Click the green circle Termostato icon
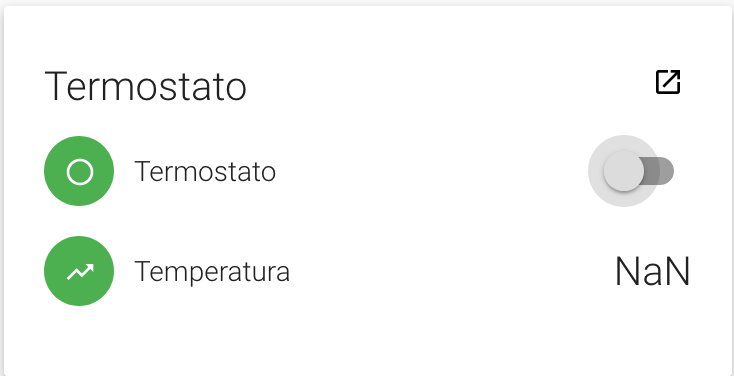 tap(79, 171)
